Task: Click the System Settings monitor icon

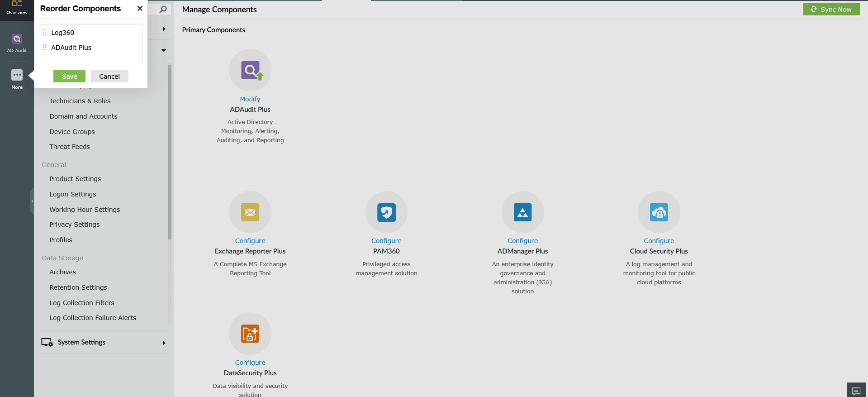Action: pyautogui.click(x=47, y=343)
